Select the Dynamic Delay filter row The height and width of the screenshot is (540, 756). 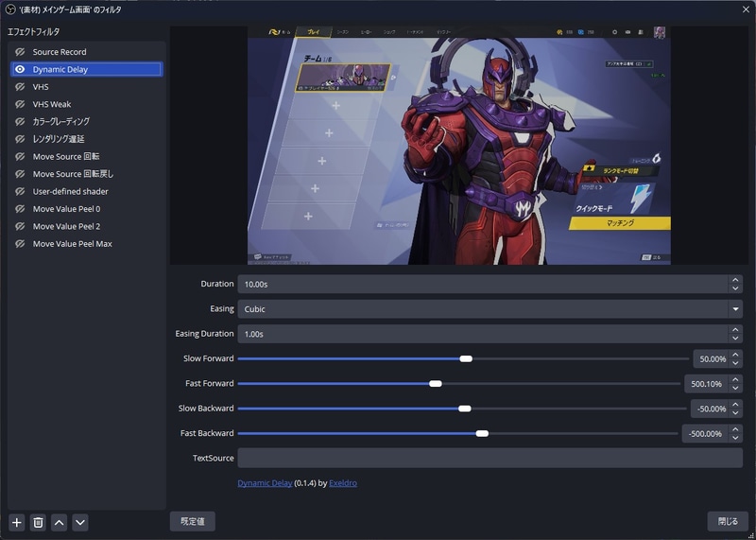click(87, 69)
